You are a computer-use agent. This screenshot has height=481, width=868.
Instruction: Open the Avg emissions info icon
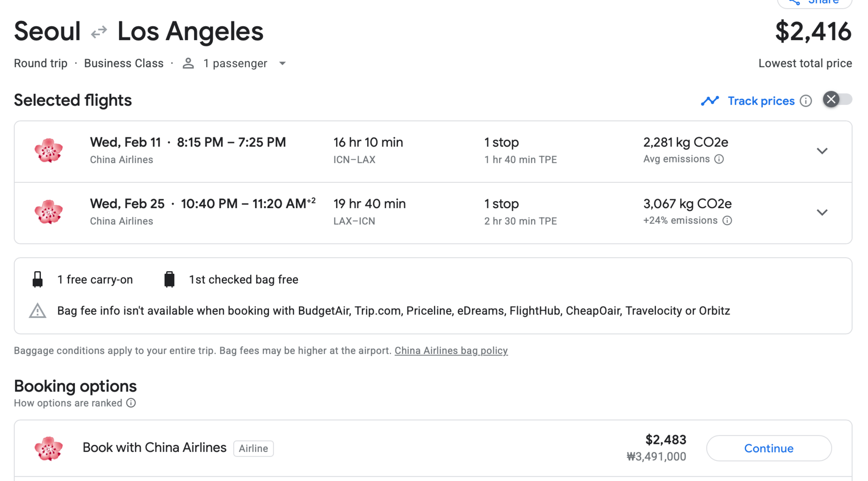point(719,159)
